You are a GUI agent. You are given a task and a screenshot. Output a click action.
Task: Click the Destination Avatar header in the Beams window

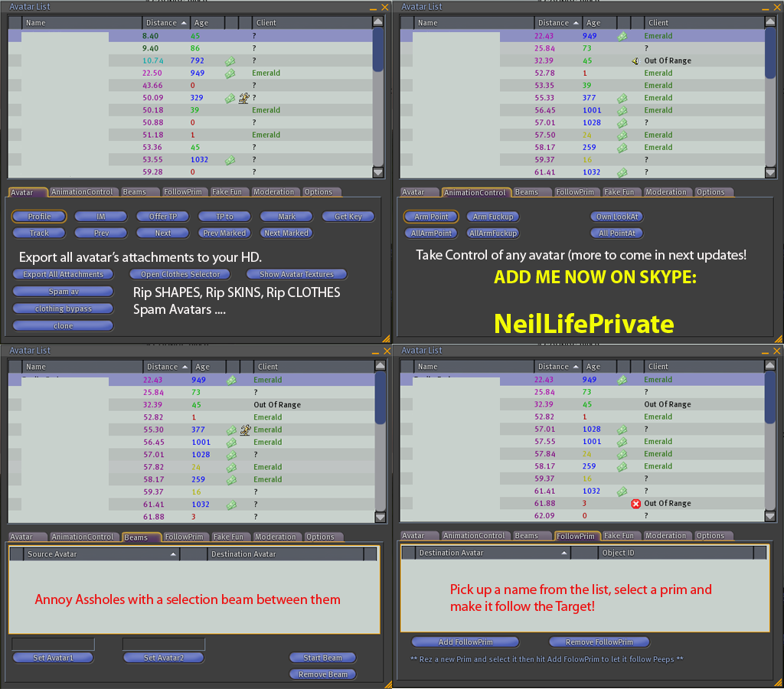pos(285,554)
